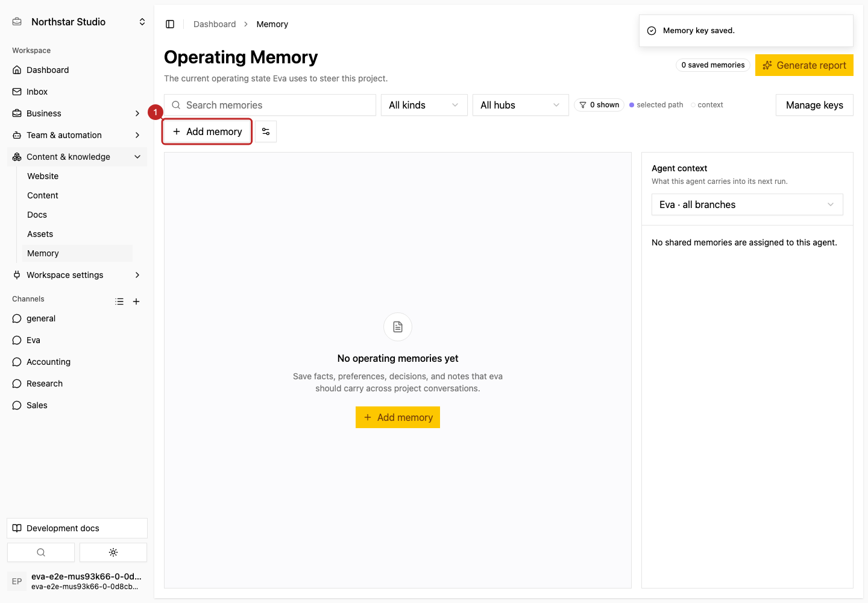Click the 0 shown filter badge
The image size is (868, 603).
(599, 105)
